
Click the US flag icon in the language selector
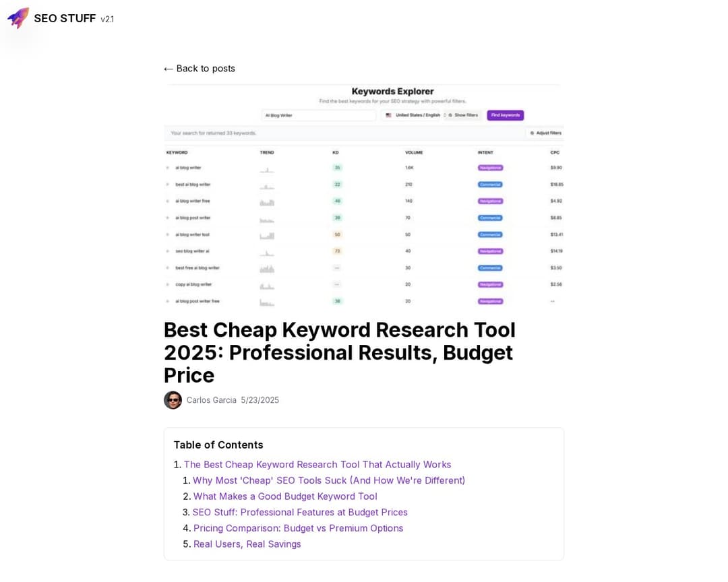(388, 115)
